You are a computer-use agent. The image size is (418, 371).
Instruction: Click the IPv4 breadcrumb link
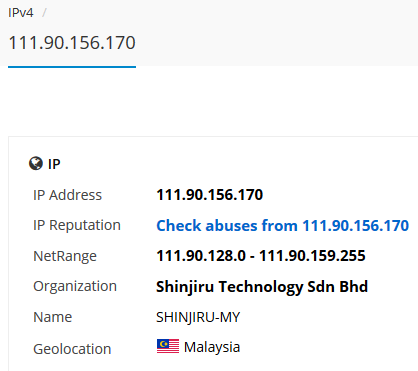click(x=21, y=13)
